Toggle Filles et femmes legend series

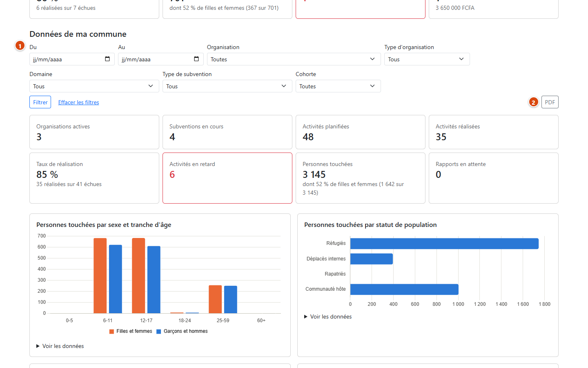131,331
